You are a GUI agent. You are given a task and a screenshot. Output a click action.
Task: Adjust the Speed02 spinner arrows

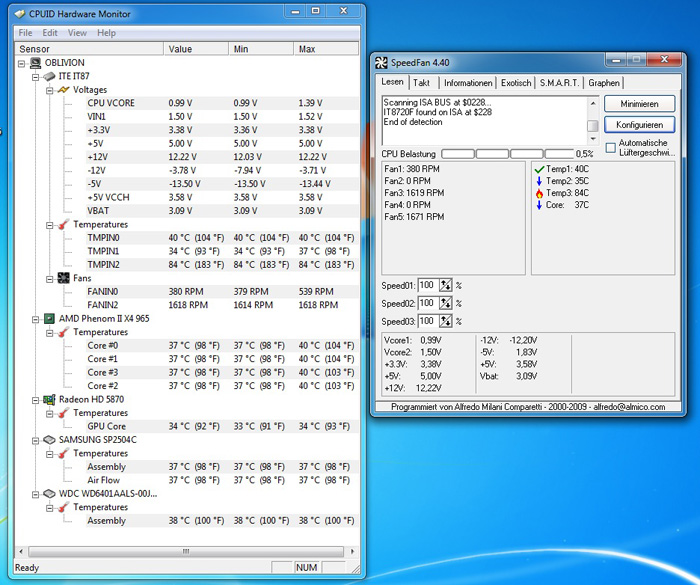coord(446,304)
